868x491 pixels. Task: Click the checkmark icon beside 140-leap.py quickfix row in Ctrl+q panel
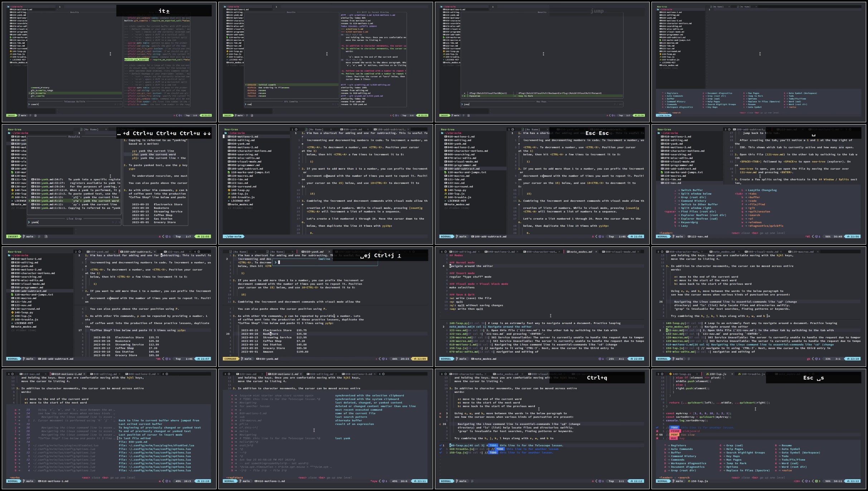pyautogui.click(x=440, y=446)
